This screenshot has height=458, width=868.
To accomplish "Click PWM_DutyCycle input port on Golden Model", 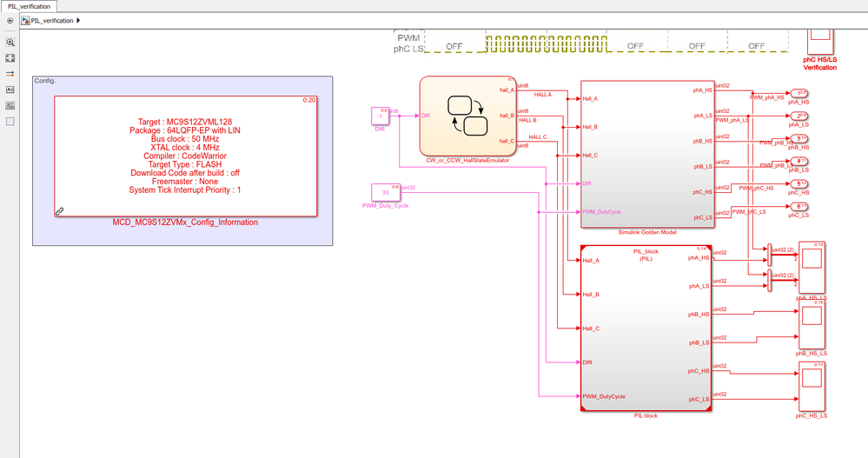I will click(602, 211).
